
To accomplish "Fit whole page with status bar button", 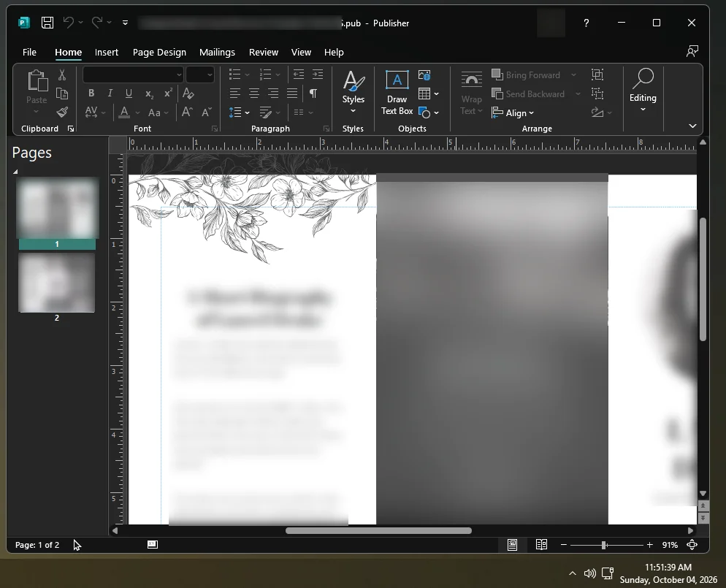I will (692, 545).
